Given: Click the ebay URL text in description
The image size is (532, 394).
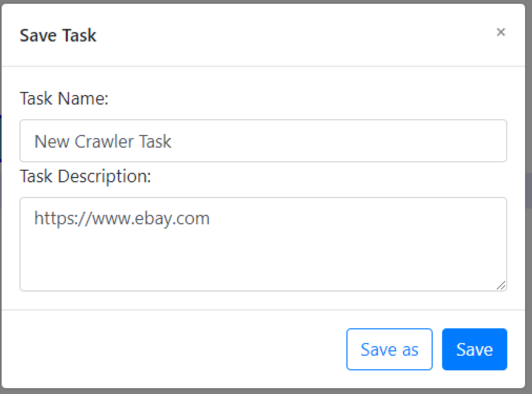Looking at the screenshot, I should click(x=122, y=219).
